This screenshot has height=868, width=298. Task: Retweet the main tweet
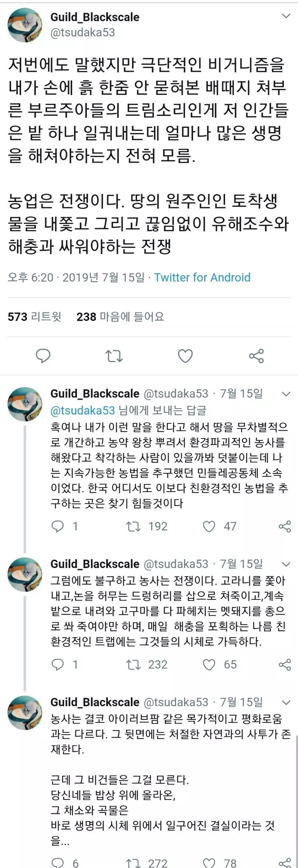(114, 356)
